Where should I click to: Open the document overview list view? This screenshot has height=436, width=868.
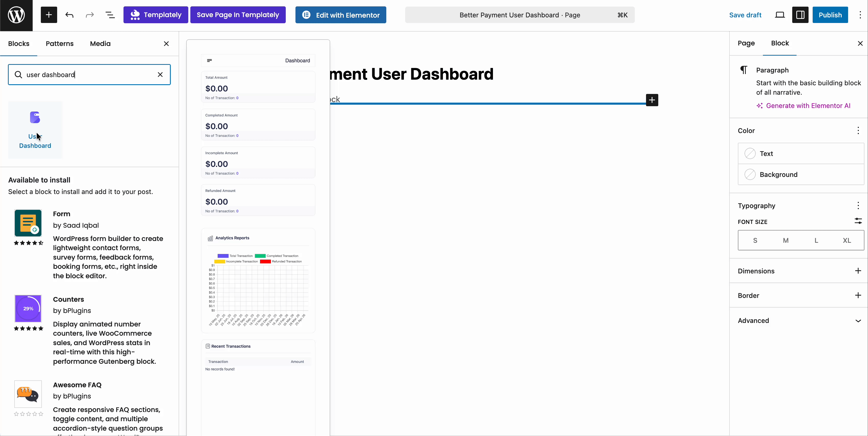coord(110,15)
